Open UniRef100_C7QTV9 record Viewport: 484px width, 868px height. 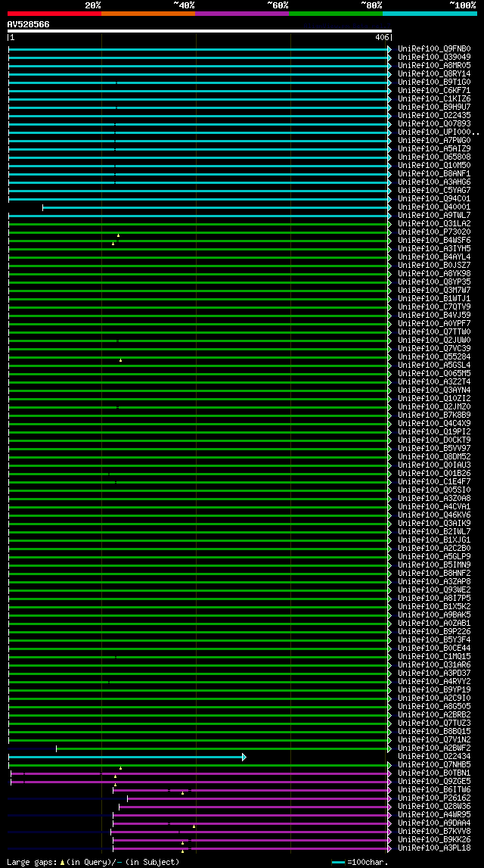pos(434,306)
